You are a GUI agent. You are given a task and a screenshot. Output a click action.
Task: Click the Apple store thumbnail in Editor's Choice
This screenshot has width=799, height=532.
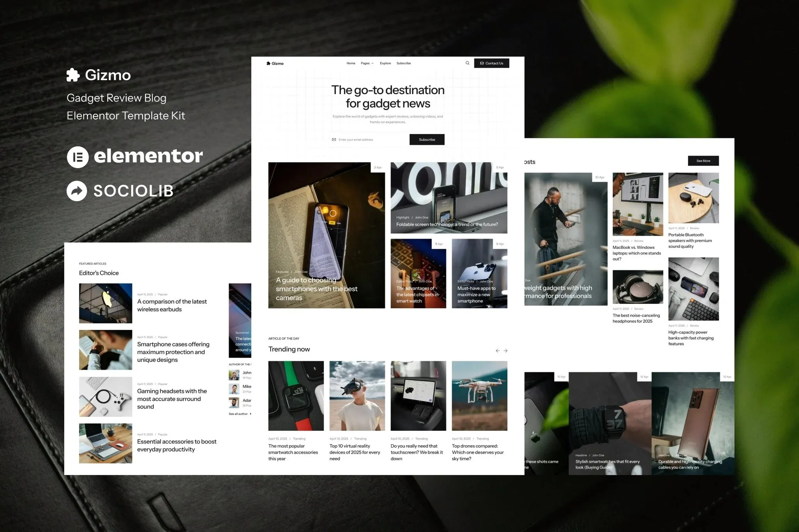[x=105, y=303]
